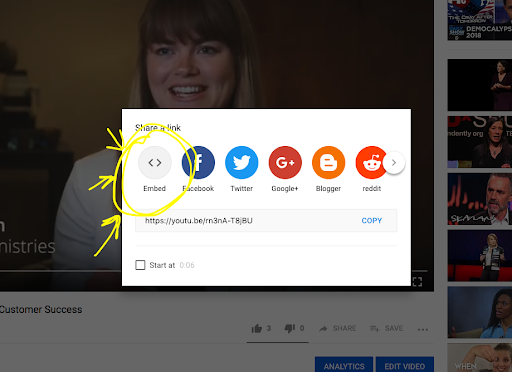Share via the Google+ icon
Screen dimensions: 512x372
coord(285,163)
